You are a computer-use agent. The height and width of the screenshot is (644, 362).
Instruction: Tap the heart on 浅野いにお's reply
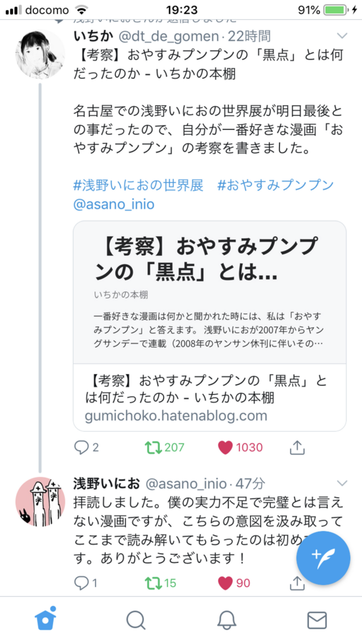225,583
